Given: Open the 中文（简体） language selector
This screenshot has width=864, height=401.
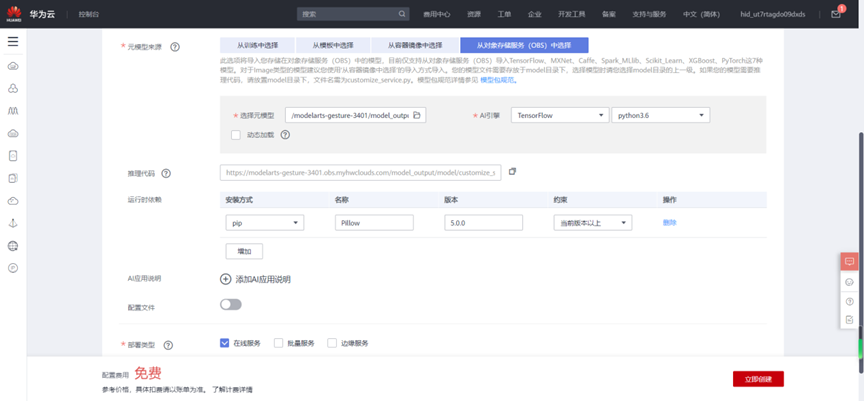Looking at the screenshot, I should tap(701, 14).
